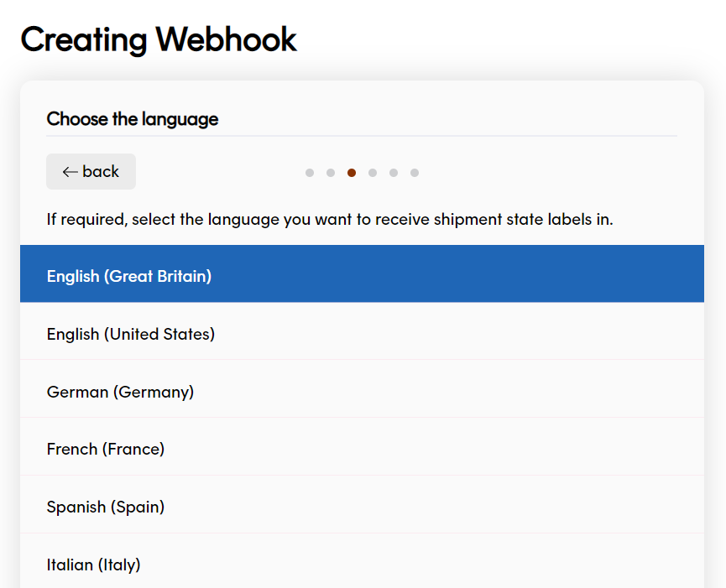Click the Creating Webhook page title
This screenshot has width=726, height=588.
(x=159, y=39)
